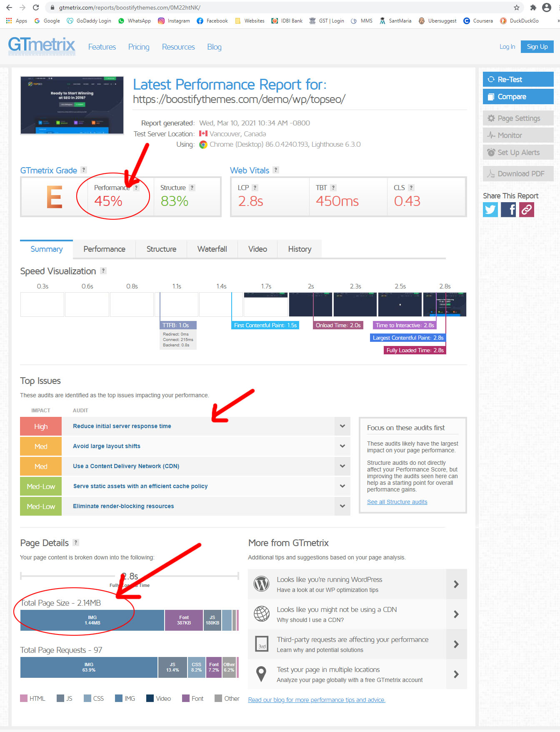
Task: Open the Blog menu item
Action: 214,47
